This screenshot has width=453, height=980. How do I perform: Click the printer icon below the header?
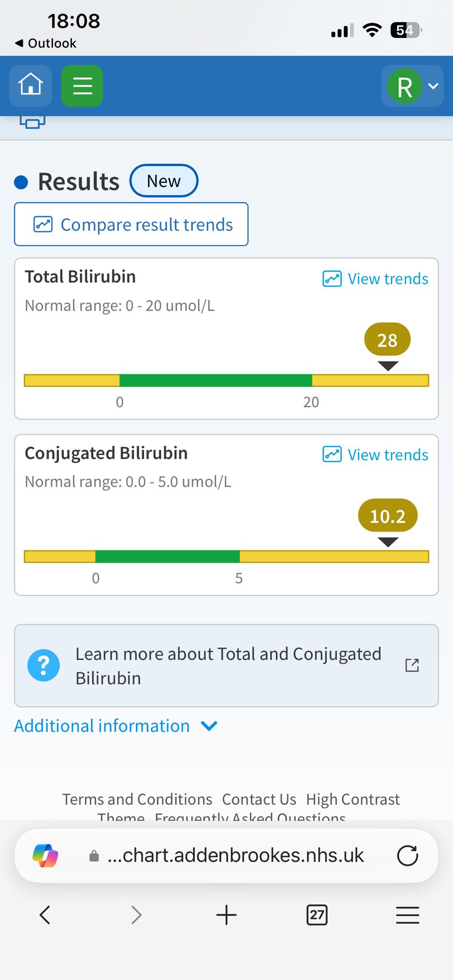click(x=33, y=122)
